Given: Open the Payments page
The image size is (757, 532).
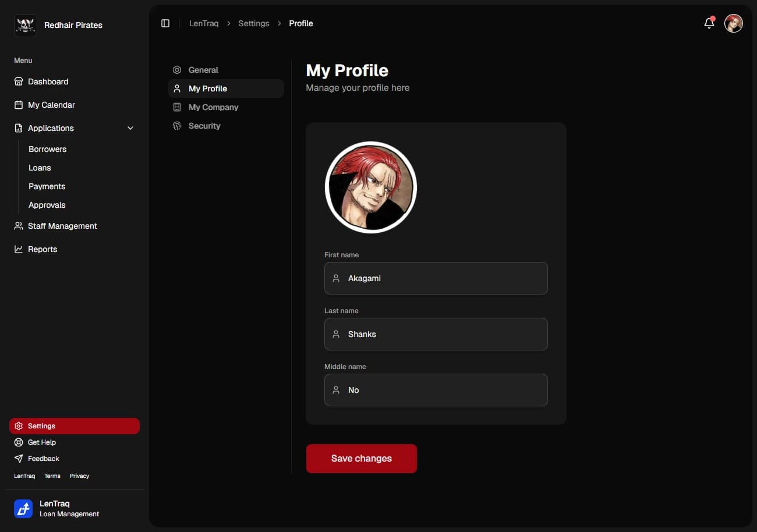Looking at the screenshot, I should pyautogui.click(x=47, y=186).
